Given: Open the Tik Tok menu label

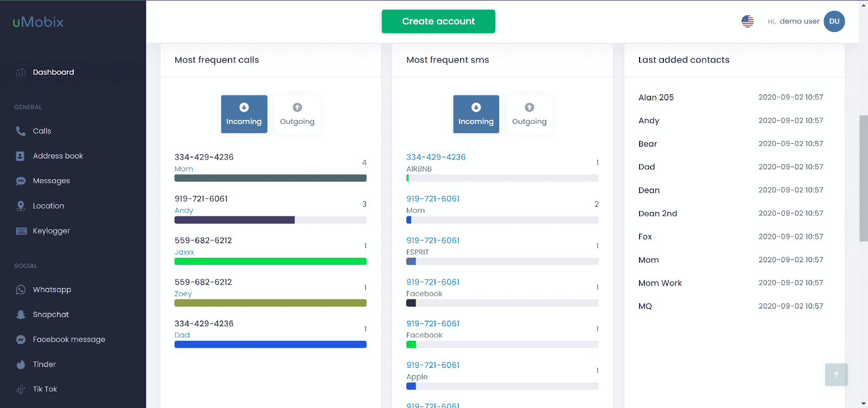Looking at the screenshot, I should click(44, 390).
